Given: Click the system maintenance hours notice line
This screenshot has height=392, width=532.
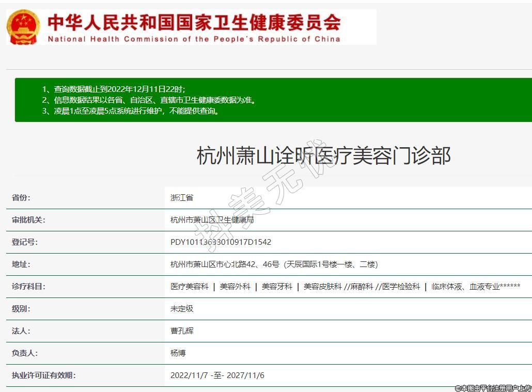Looking at the screenshot, I should 131,111.
